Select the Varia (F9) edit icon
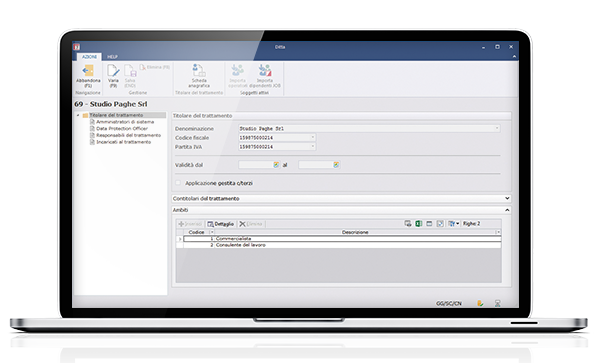600x363 pixels. [113, 71]
